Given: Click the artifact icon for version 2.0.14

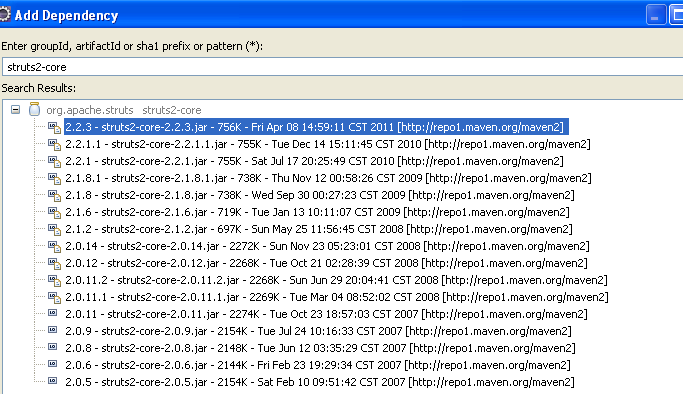Looking at the screenshot, I should (x=54, y=246).
